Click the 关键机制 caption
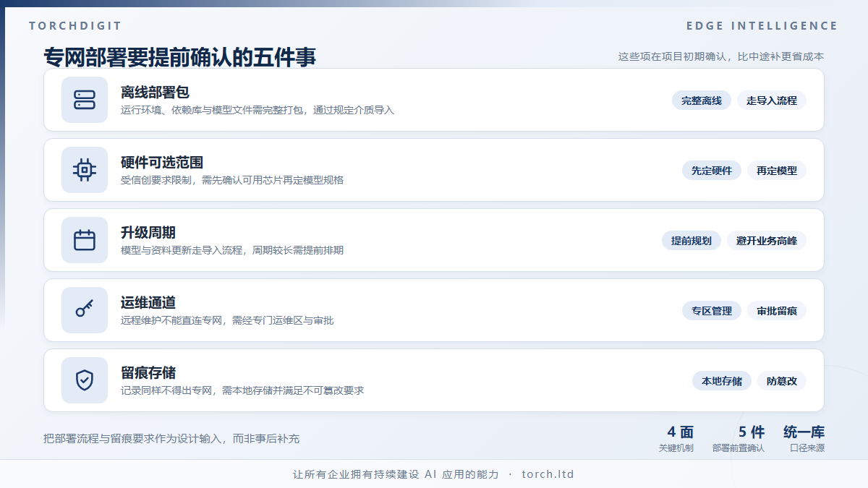This screenshot has width=868, height=488. (676, 448)
